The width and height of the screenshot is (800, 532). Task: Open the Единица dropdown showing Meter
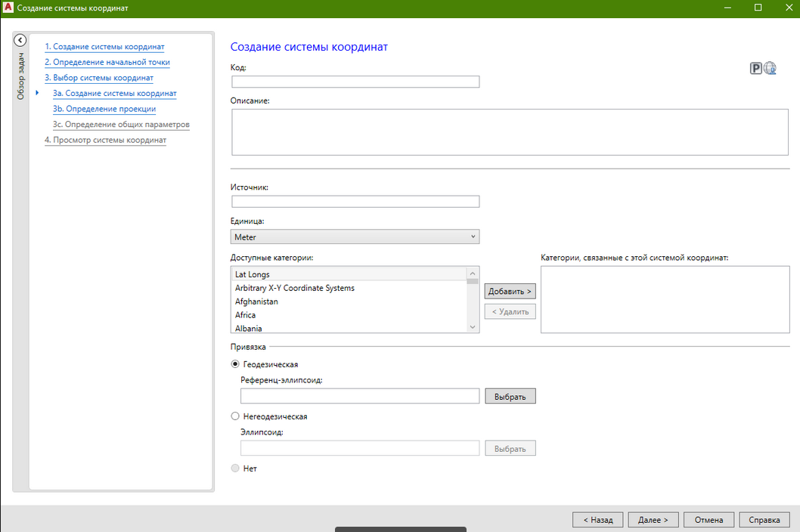(x=355, y=237)
